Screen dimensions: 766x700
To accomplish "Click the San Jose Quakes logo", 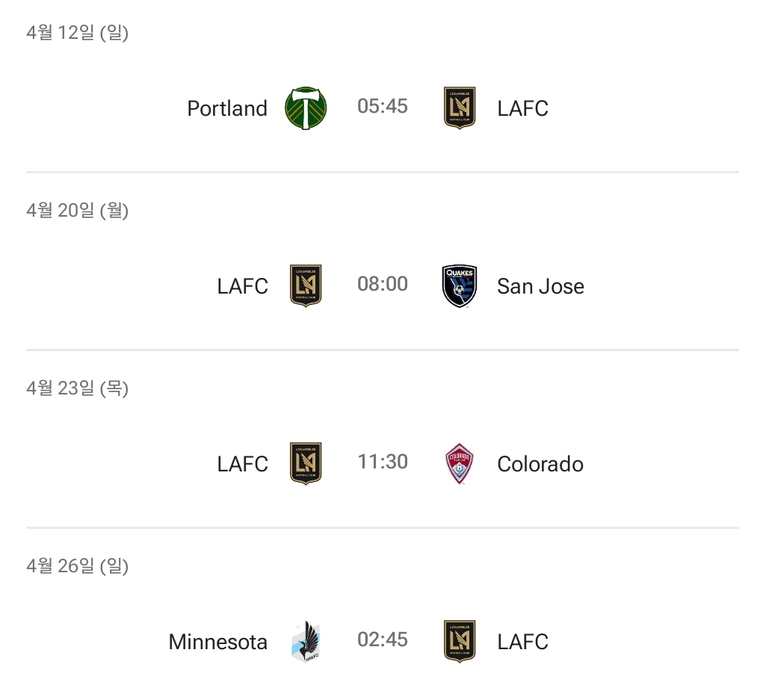I will (460, 286).
